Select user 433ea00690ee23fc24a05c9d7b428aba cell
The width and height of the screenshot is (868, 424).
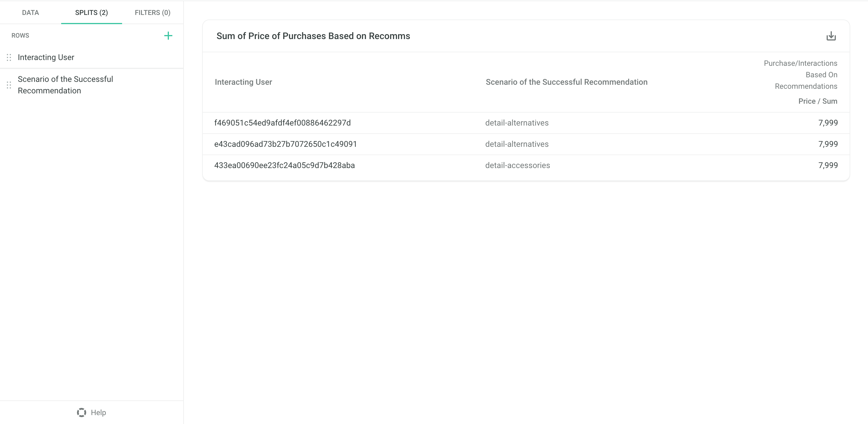tap(284, 165)
